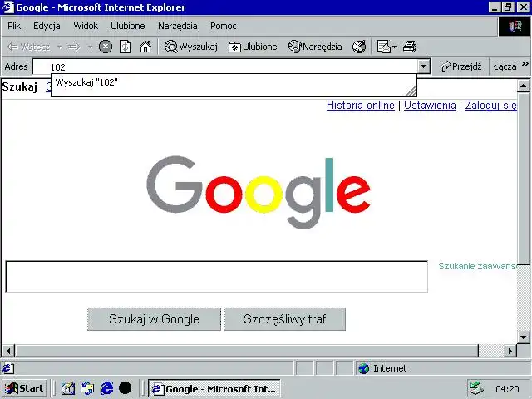Image resolution: width=532 pixels, height=399 pixels.
Task: Open the Wyszukaj search toolbar button
Action: [190, 47]
